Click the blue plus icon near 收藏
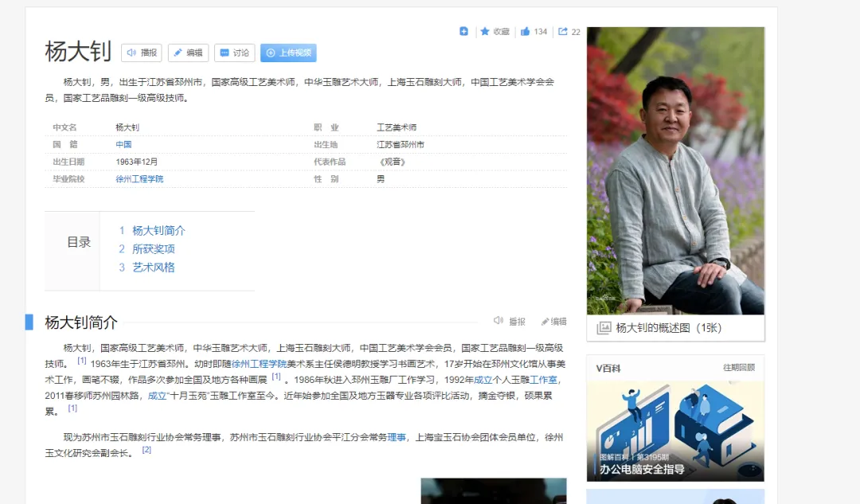The image size is (860, 504). [463, 31]
